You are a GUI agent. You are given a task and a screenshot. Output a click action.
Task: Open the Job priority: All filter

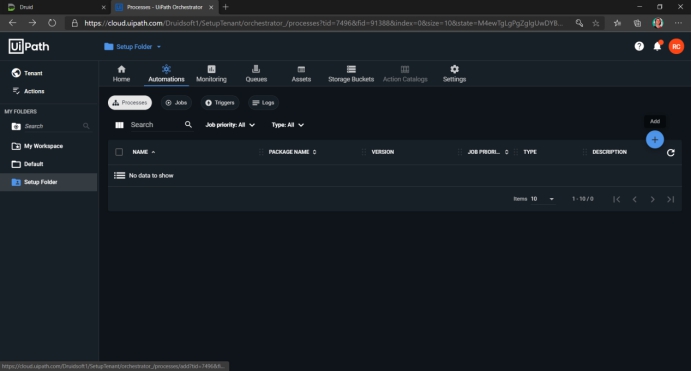click(x=230, y=125)
